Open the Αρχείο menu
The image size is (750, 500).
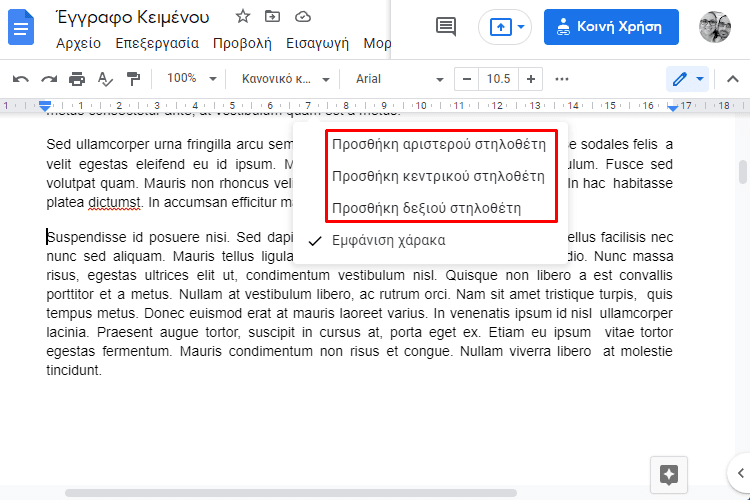click(x=78, y=44)
